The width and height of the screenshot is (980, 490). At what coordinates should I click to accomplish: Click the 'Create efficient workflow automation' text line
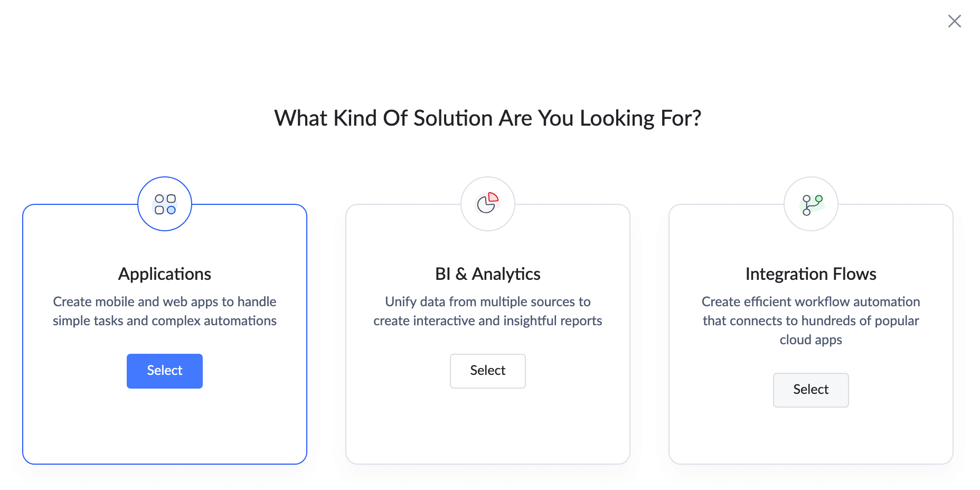click(x=811, y=301)
